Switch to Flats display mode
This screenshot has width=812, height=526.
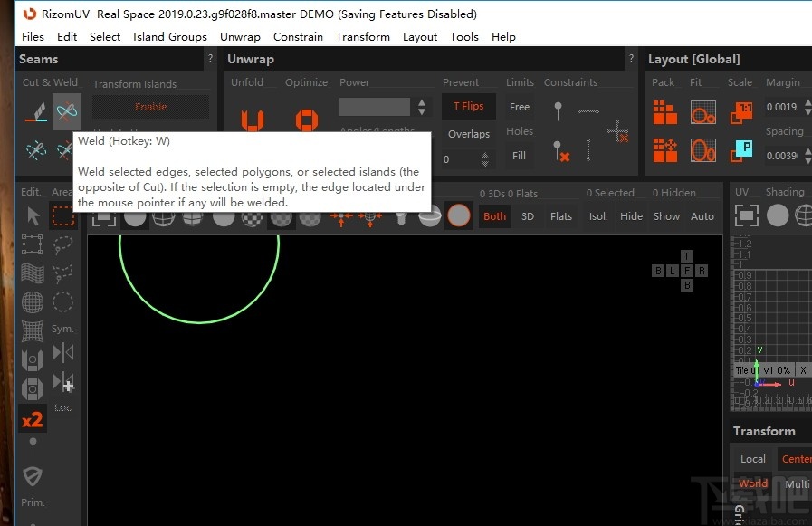pos(560,216)
